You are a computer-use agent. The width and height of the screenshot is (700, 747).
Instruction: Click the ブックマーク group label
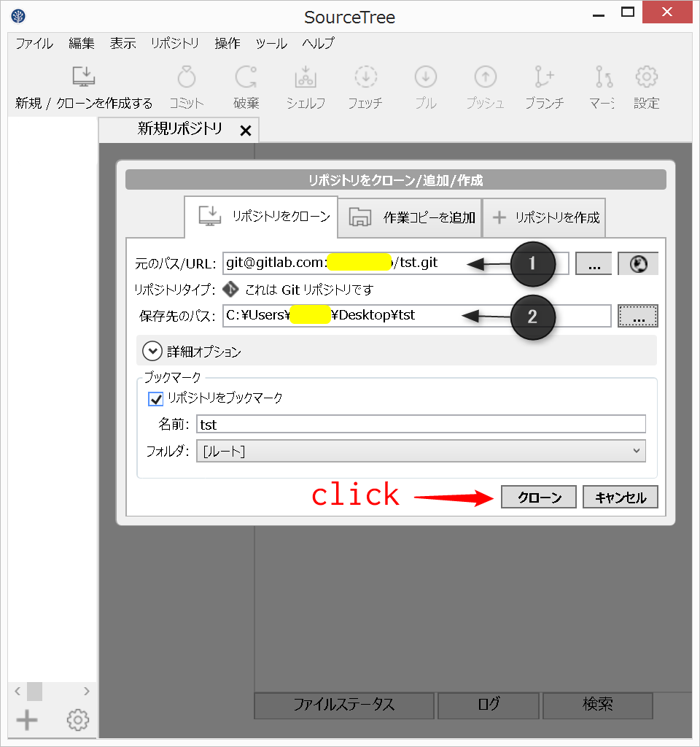[172, 377]
